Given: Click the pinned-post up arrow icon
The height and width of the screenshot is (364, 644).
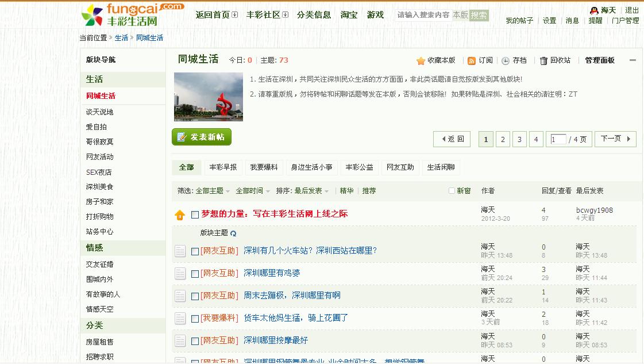Looking at the screenshot, I should tap(180, 214).
